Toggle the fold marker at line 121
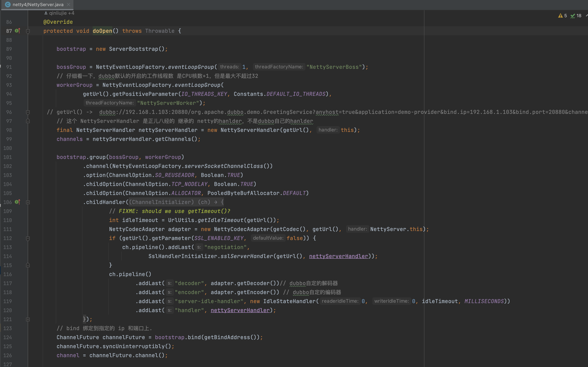The width and height of the screenshot is (588, 367). click(x=28, y=319)
